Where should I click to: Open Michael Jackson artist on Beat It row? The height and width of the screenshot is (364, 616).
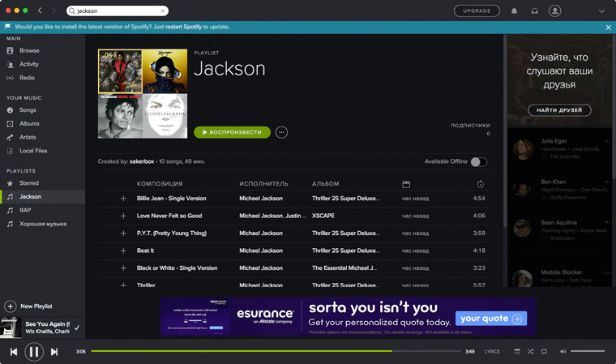coord(261,251)
